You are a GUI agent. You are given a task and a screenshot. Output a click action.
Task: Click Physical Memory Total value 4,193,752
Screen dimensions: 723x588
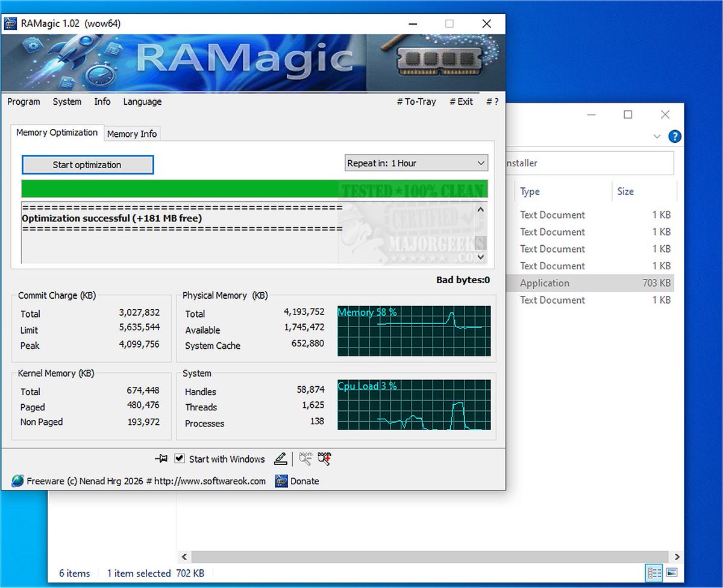point(304,311)
